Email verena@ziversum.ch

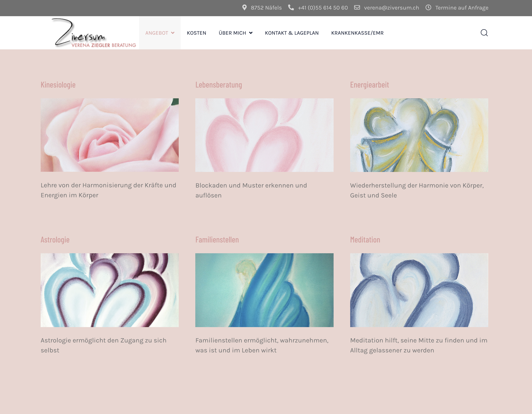pos(391,8)
